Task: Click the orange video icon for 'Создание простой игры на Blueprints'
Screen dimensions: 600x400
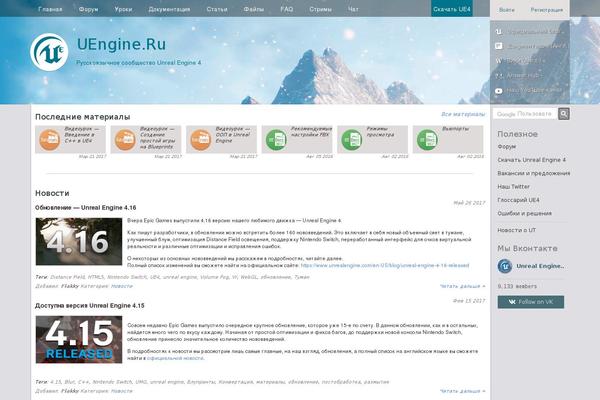Action: [125, 140]
